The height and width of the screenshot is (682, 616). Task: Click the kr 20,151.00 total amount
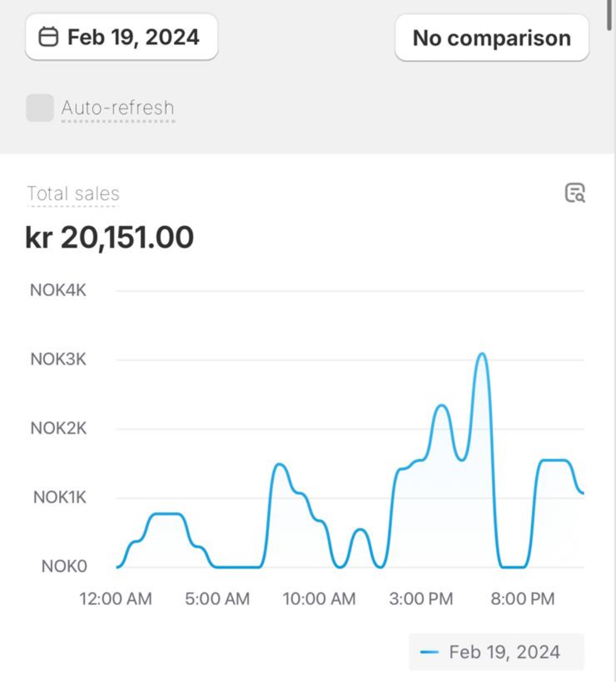110,238
